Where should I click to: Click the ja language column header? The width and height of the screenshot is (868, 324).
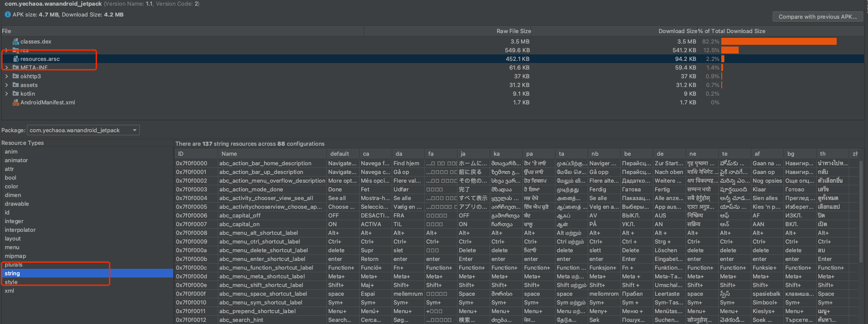pyautogui.click(x=473, y=154)
